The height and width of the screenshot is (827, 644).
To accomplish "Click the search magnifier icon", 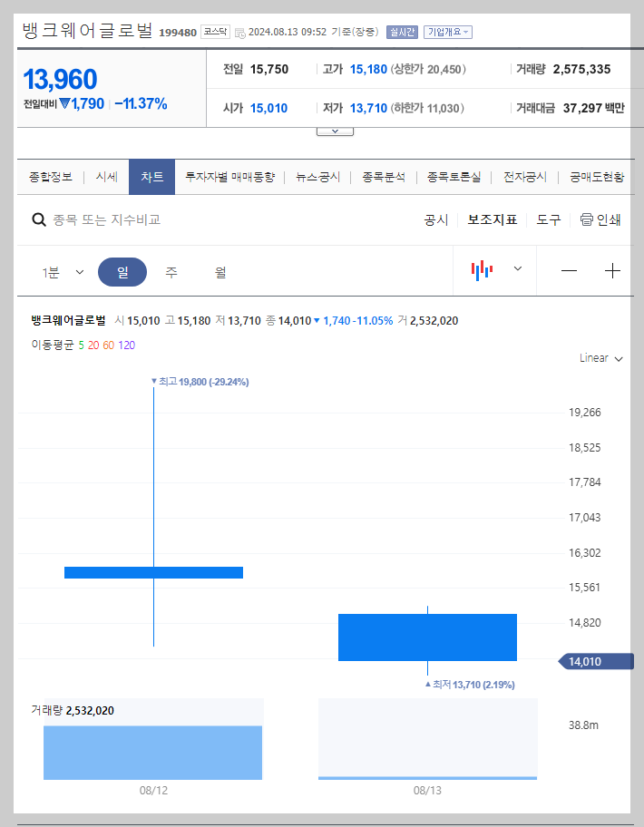I will click(x=38, y=219).
